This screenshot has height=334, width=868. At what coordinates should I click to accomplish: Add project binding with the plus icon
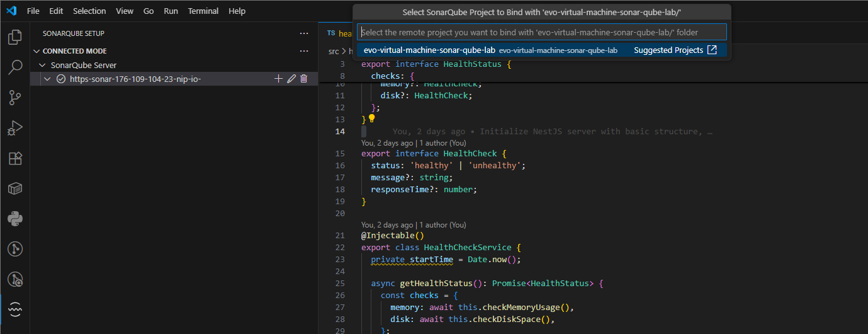pos(279,79)
